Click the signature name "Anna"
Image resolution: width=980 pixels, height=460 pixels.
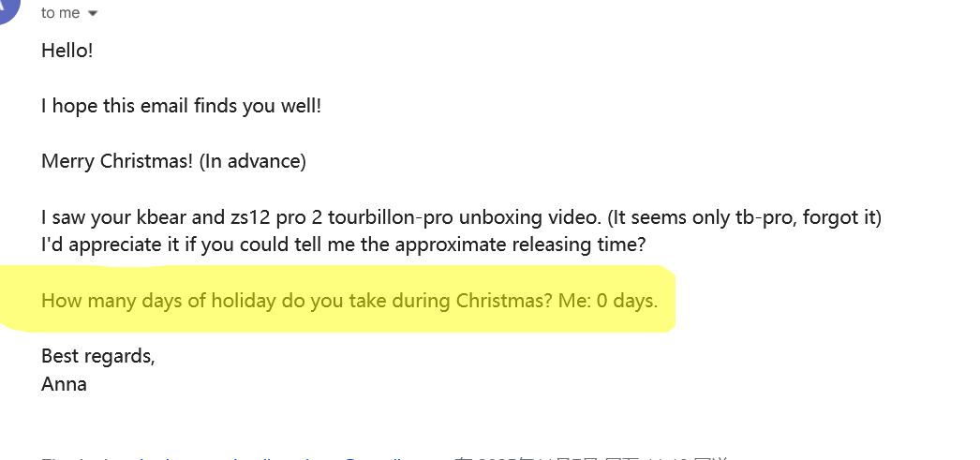64,383
